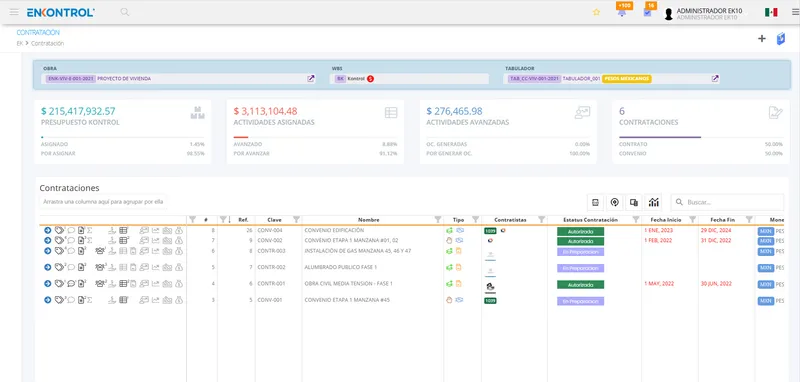
Task: Open row CONV-004 with the blue arrow icon
Action: click(x=47, y=231)
